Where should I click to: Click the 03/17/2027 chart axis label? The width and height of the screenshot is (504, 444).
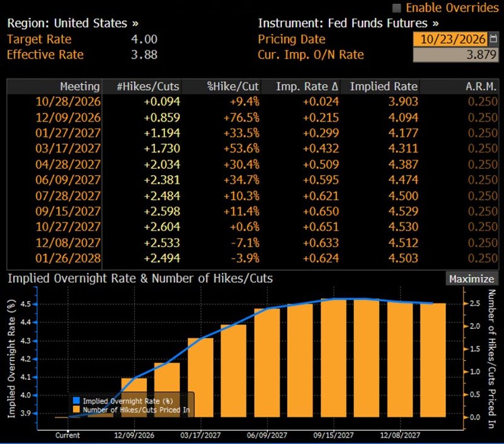point(200,435)
